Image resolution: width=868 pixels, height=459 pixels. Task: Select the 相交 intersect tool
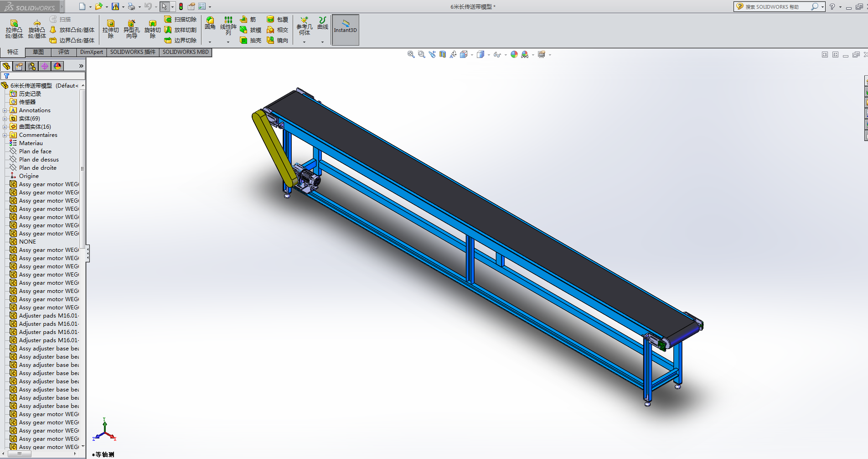[277, 30]
